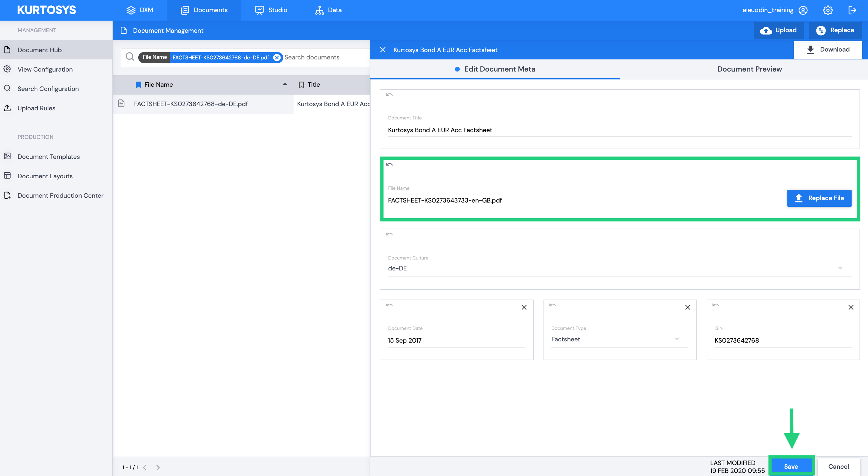The image size is (868, 476).
Task: Undo changes to File Name
Action: (389, 165)
